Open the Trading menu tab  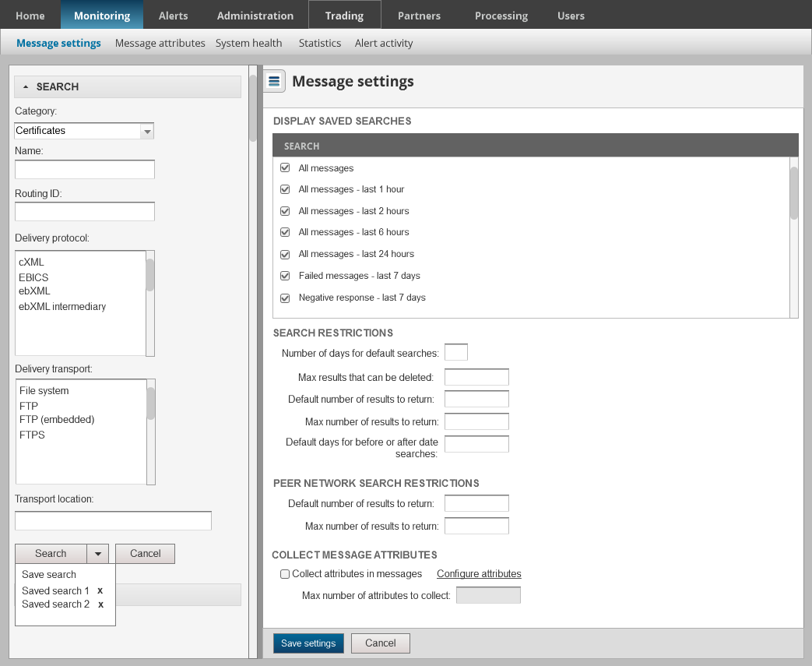(x=344, y=16)
